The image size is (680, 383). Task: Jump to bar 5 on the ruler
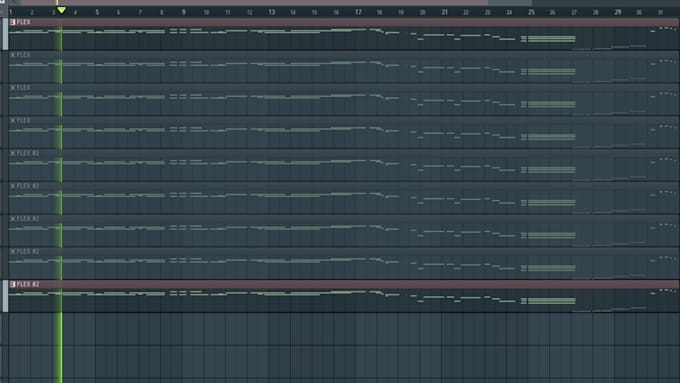click(97, 12)
